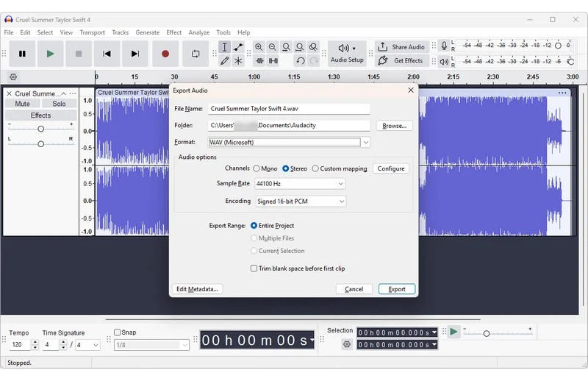Choose the Envelope tool

238,47
